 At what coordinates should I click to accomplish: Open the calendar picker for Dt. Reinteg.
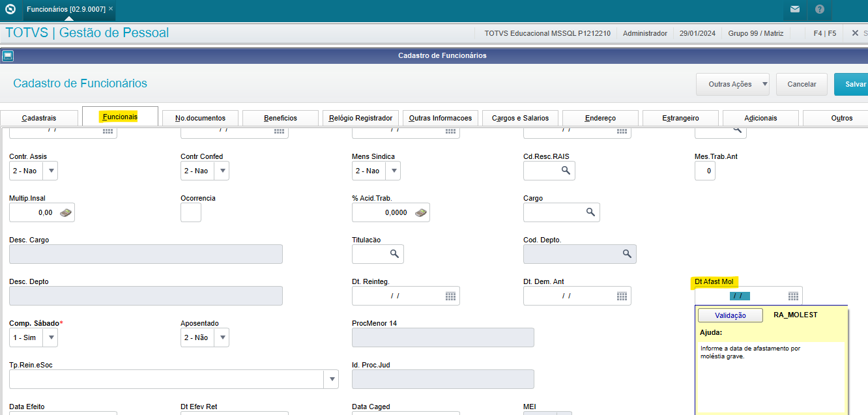[450, 296]
